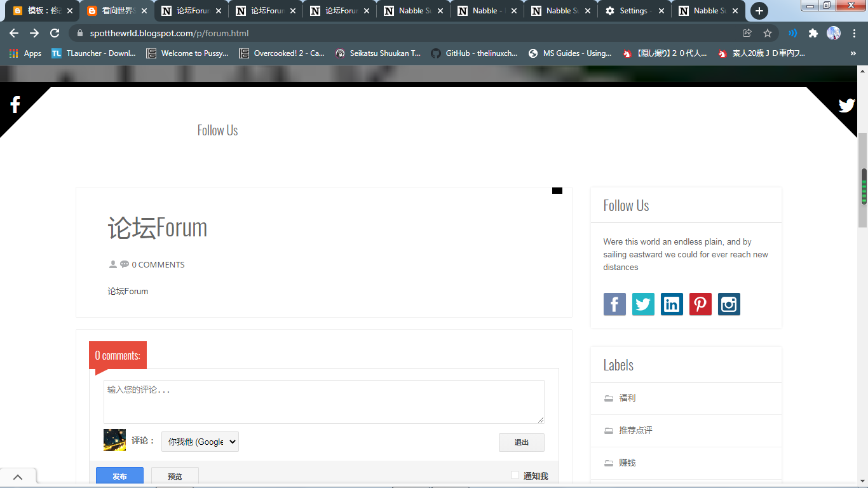
Task: Click the Twitter icon in sidebar Follow Us
Action: 643,304
